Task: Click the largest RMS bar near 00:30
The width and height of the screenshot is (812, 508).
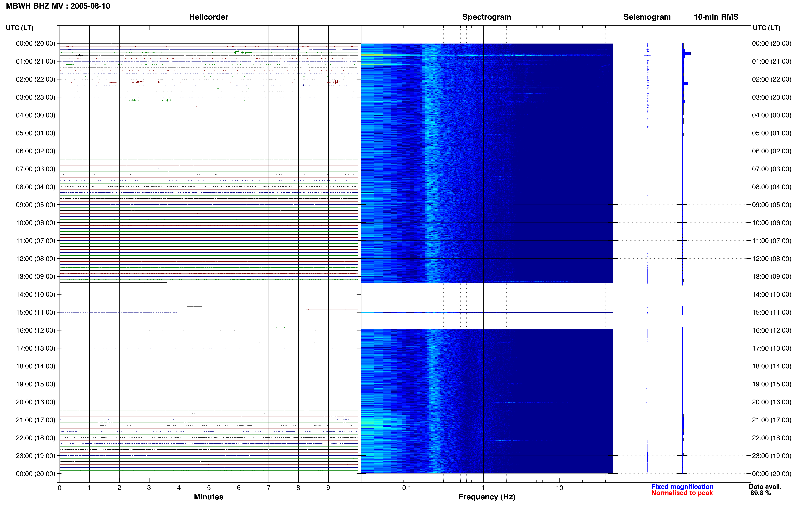Action: click(x=686, y=54)
